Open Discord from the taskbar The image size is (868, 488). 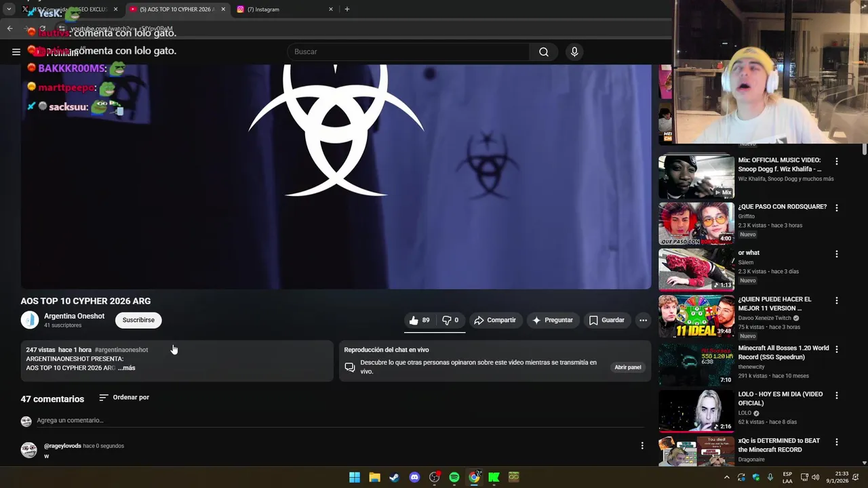(x=414, y=477)
